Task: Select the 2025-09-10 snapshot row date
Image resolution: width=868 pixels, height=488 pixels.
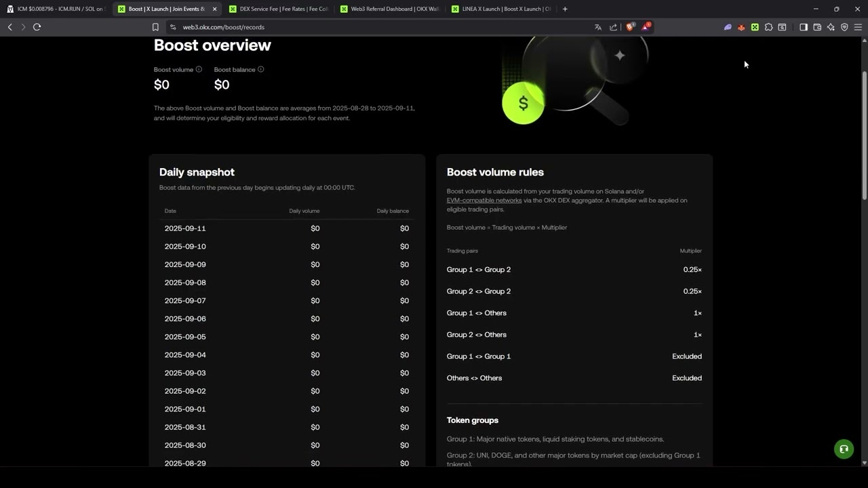Action: click(x=185, y=247)
